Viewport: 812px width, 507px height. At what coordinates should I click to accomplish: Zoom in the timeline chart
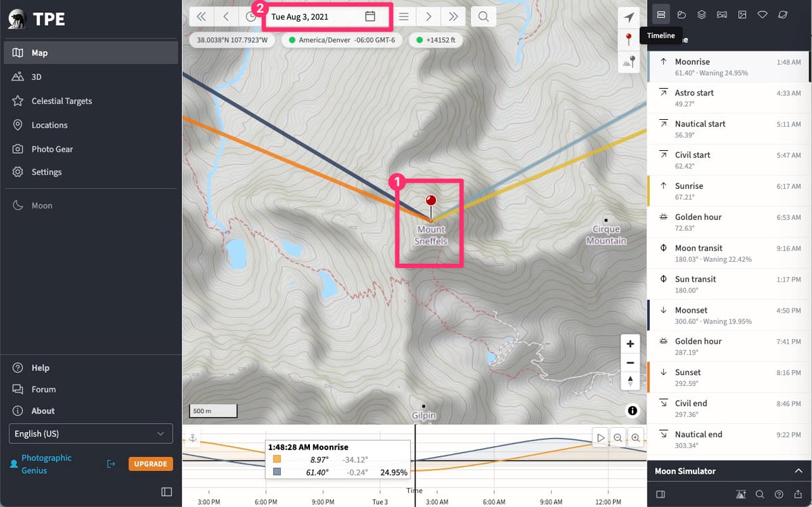pos(635,438)
